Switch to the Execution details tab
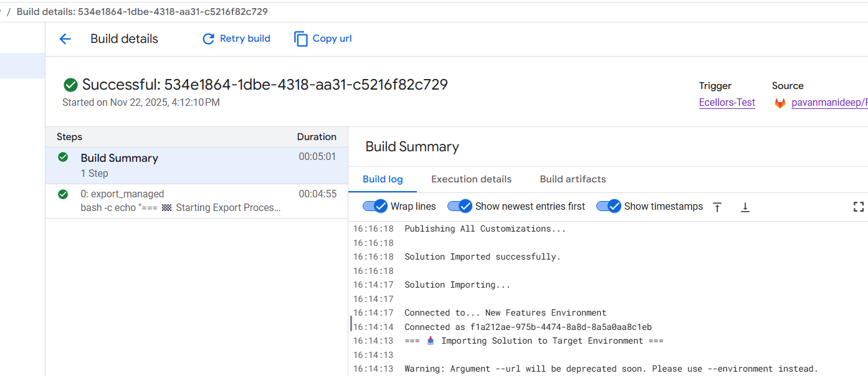 (471, 179)
